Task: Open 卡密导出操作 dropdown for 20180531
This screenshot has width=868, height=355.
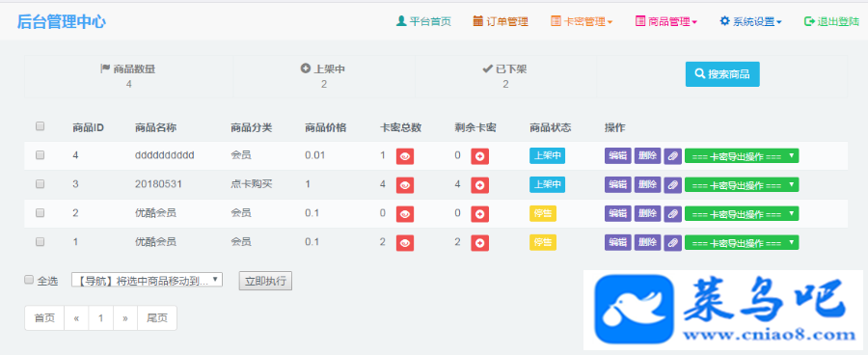Action: tap(742, 185)
